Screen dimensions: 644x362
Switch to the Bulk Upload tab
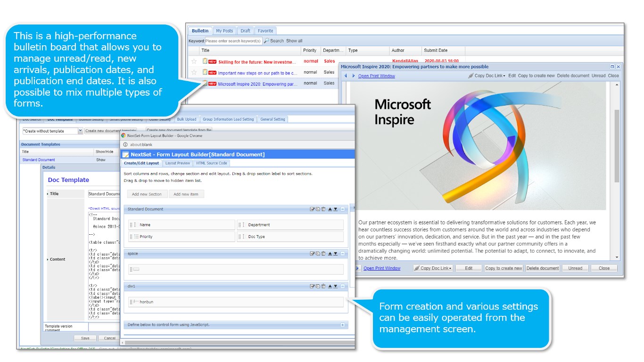tap(187, 119)
